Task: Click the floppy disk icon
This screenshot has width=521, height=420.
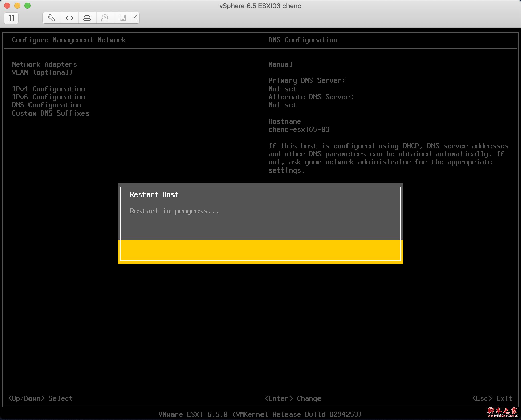Action: tap(123, 18)
